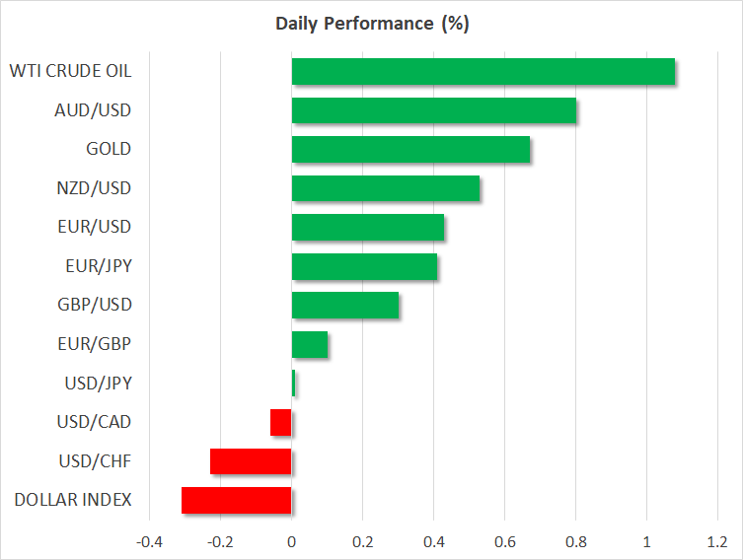The height and width of the screenshot is (560, 743).
Task: Select the EUR/JPY bar
Action: pyautogui.click(x=364, y=266)
